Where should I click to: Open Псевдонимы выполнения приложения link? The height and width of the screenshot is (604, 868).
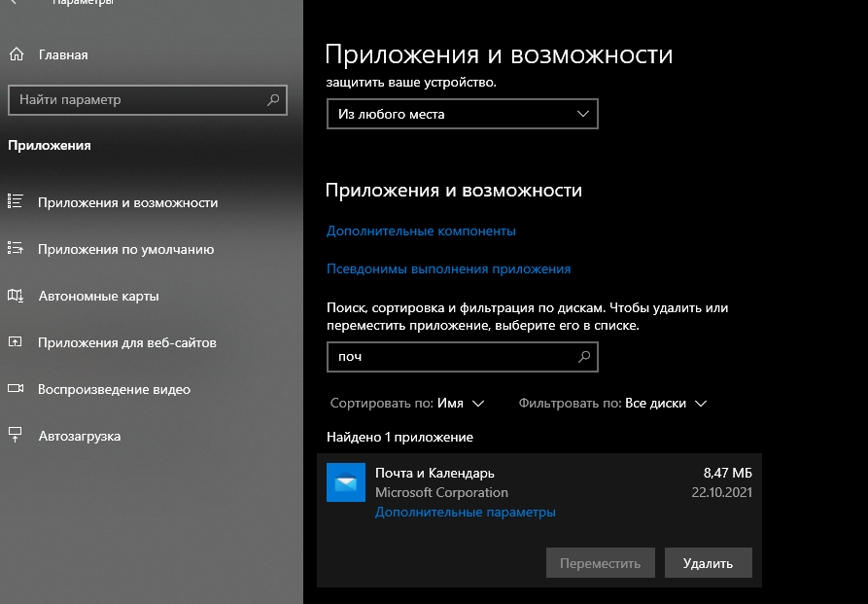[x=448, y=268]
